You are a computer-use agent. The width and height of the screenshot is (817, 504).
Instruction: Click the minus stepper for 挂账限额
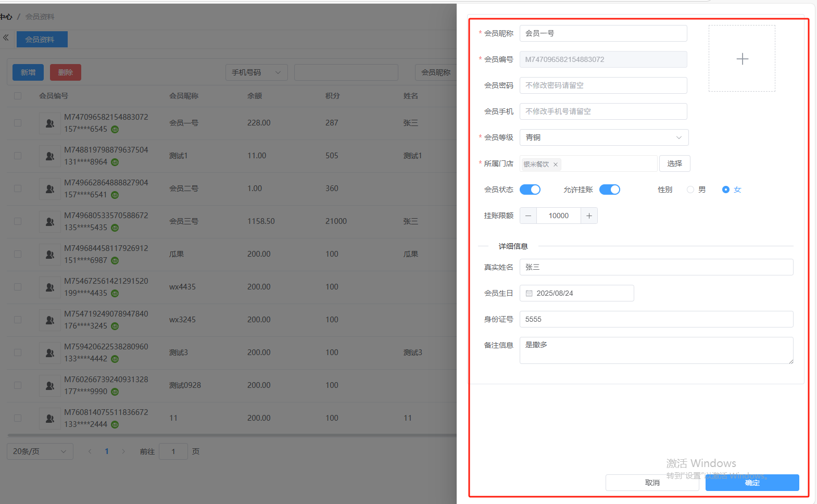pyautogui.click(x=528, y=216)
